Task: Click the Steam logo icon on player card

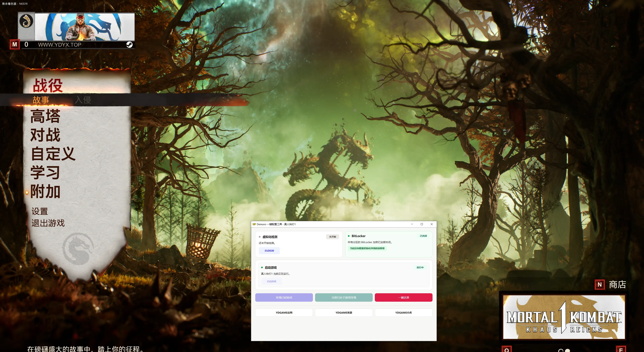Action: coord(129,45)
